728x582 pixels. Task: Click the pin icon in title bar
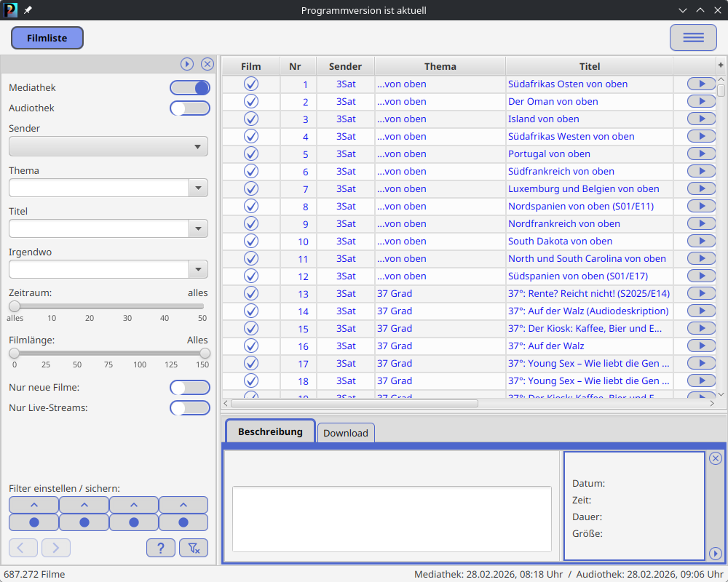point(28,9)
